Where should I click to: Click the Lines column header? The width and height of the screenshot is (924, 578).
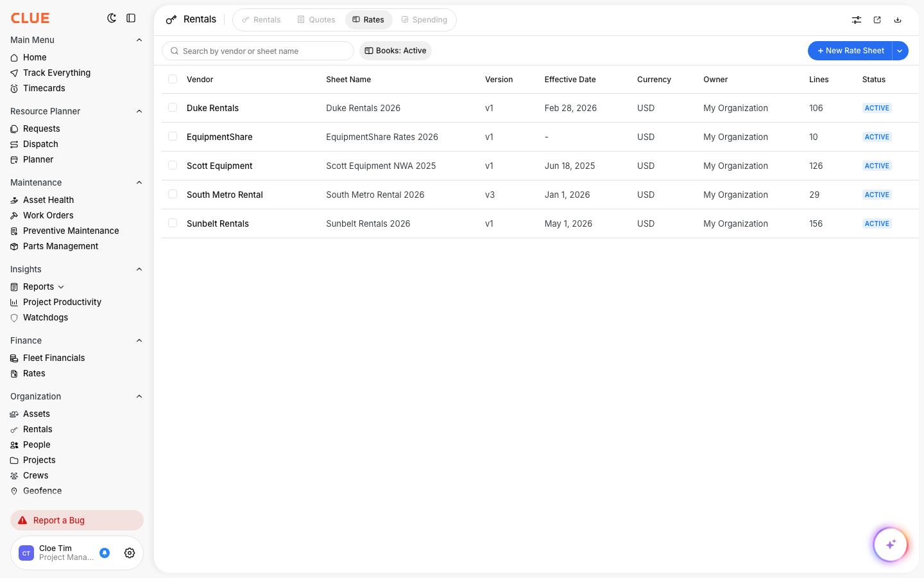(x=819, y=80)
